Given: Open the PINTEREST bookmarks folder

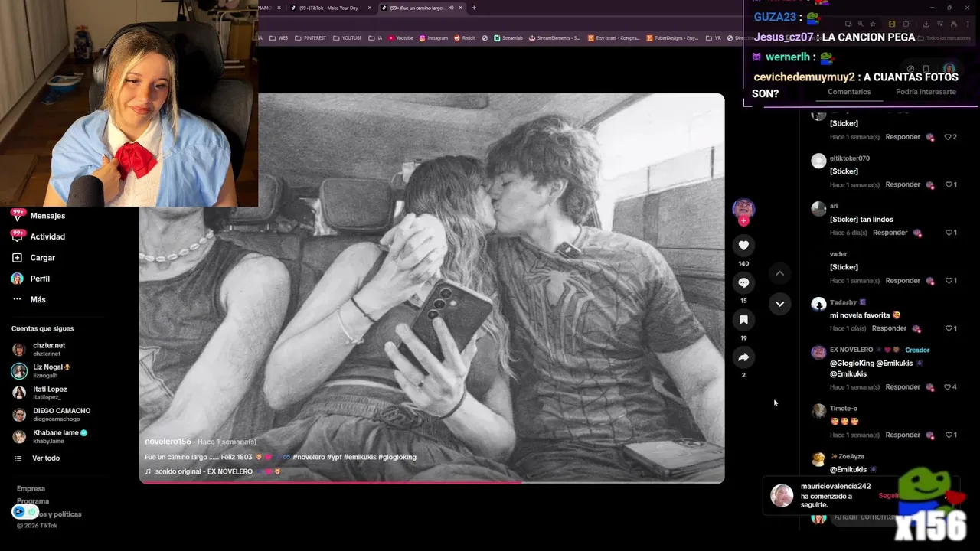Looking at the screenshot, I should [x=309, y=37].
